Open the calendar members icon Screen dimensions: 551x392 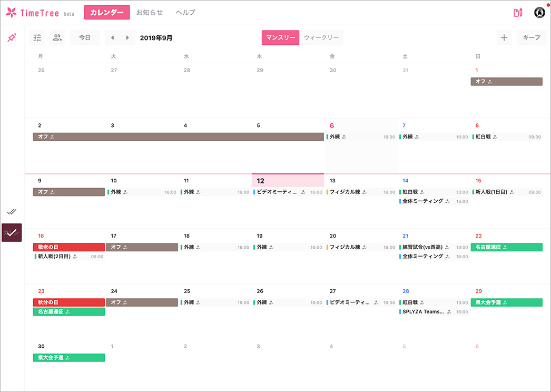(57, 38)
